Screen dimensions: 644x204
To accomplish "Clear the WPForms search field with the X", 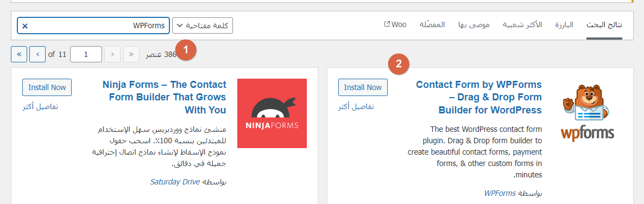I will tap(24, 26).
